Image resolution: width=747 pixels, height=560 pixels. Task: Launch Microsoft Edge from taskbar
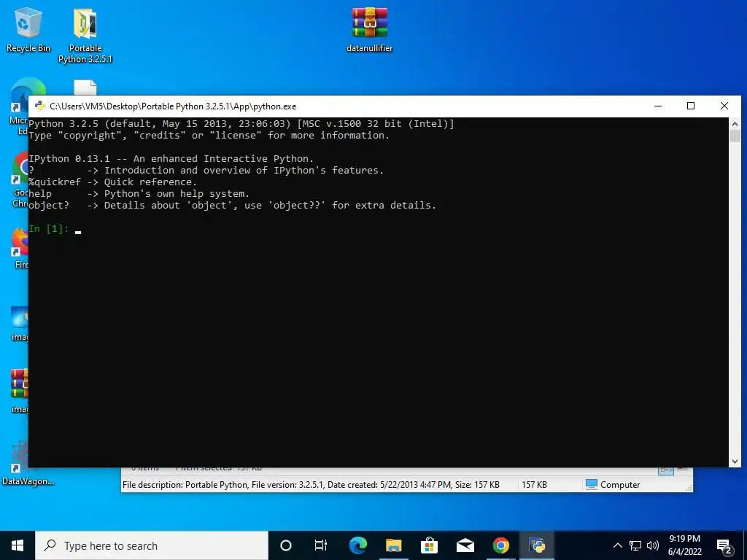(357, 545)
